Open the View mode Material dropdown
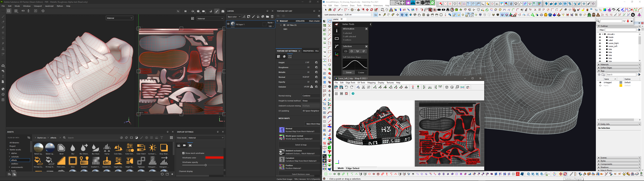 tap(206, 138)
